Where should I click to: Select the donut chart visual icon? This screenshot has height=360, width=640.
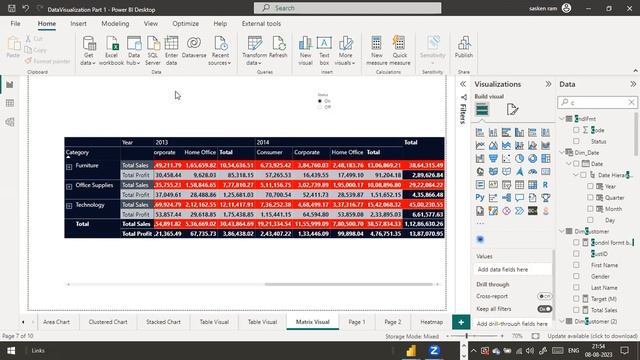(532, 158)
